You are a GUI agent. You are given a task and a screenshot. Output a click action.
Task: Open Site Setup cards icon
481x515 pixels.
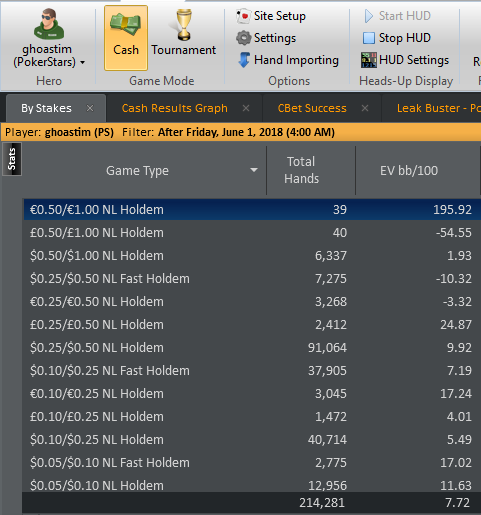pos(243,16)
